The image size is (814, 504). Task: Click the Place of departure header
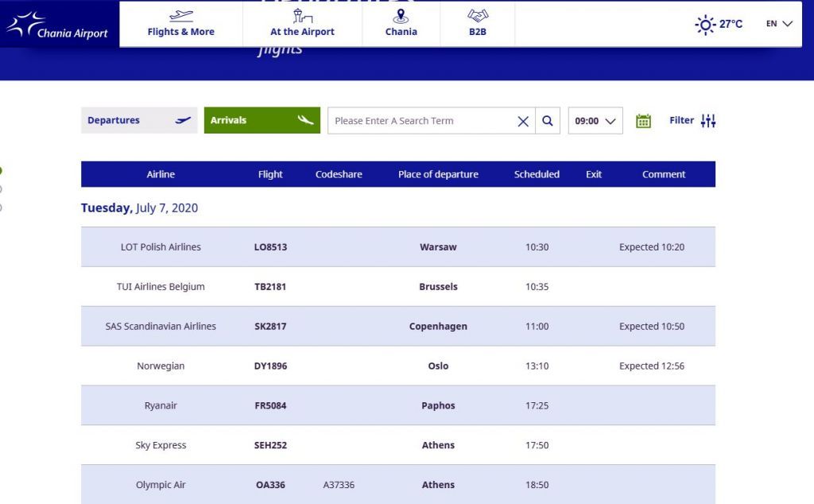438,174
